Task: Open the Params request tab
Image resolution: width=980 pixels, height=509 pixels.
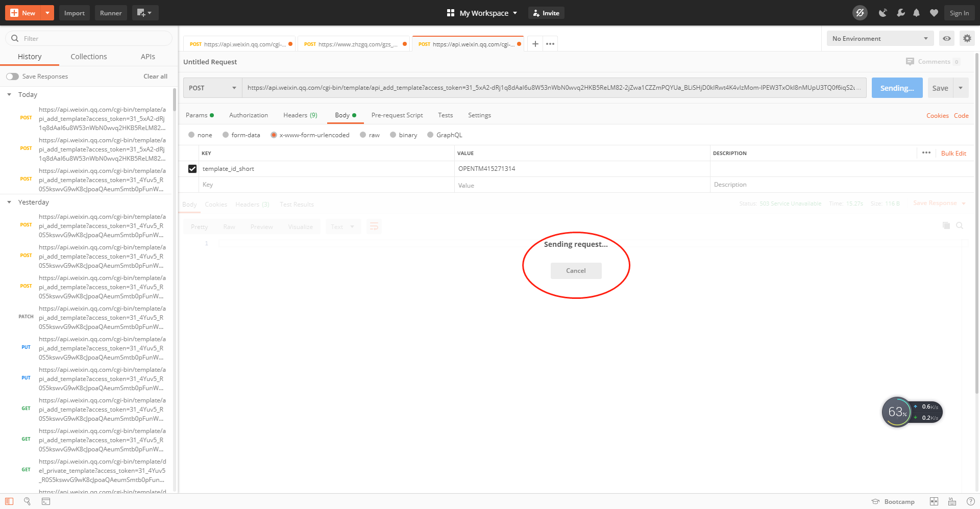Action: click(x=200, y=115)
